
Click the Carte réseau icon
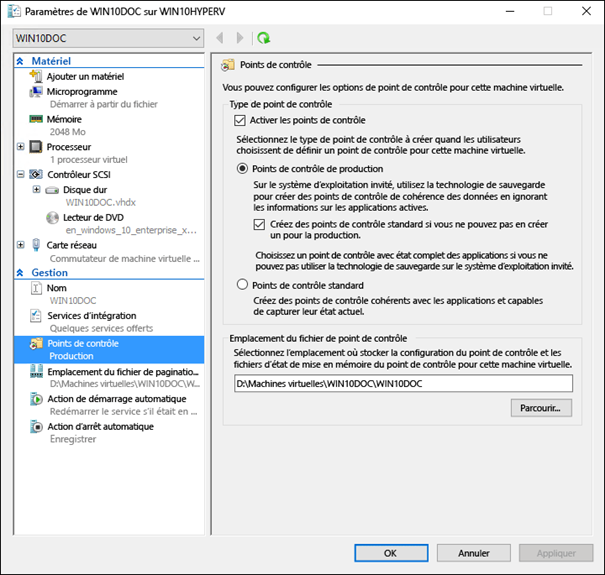(36, 245)
